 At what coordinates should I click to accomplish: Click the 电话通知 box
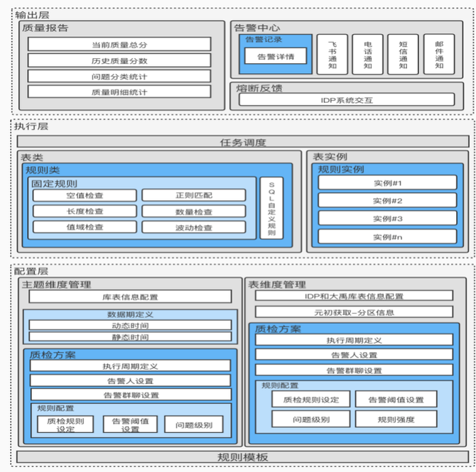coord(367,55)
